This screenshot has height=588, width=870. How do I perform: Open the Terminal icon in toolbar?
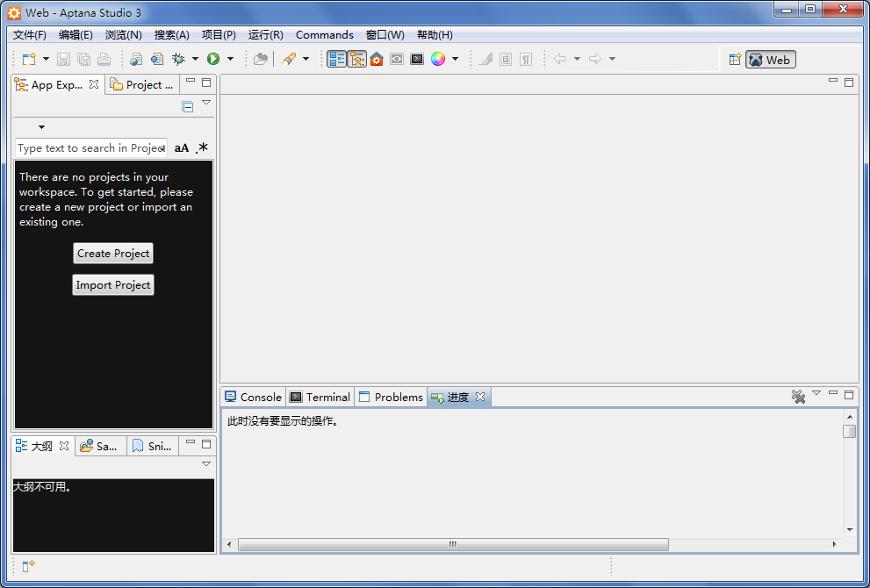click(x=417, y=59)
